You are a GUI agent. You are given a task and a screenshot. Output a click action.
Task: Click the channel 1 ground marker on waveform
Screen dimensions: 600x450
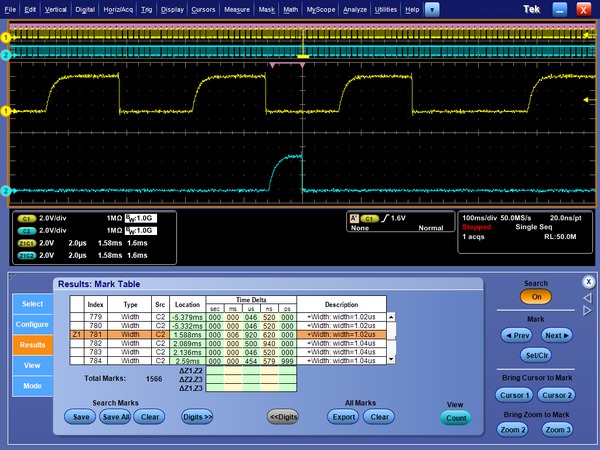tap(5, 110)
